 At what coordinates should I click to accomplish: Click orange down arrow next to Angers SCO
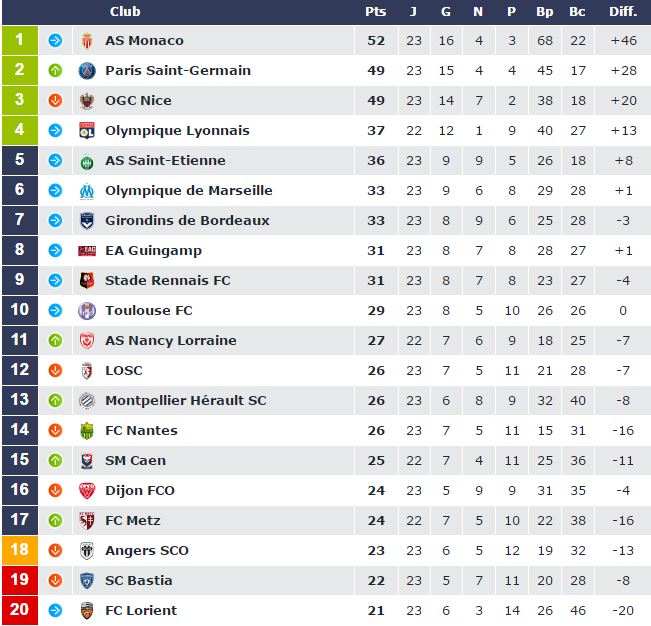[55, 550]
